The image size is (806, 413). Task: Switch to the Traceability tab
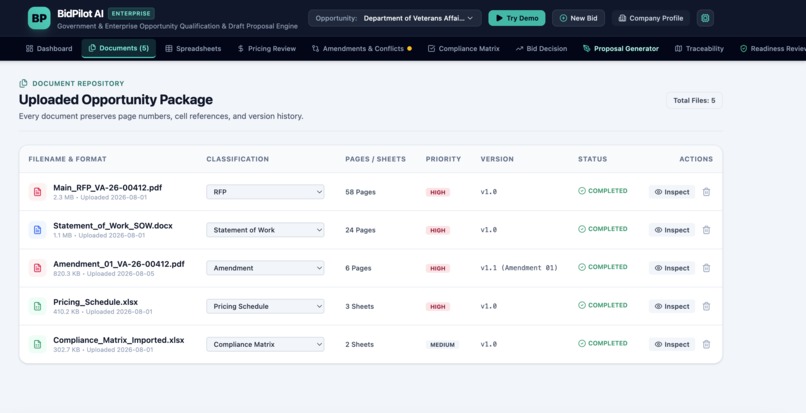(699, 48)
